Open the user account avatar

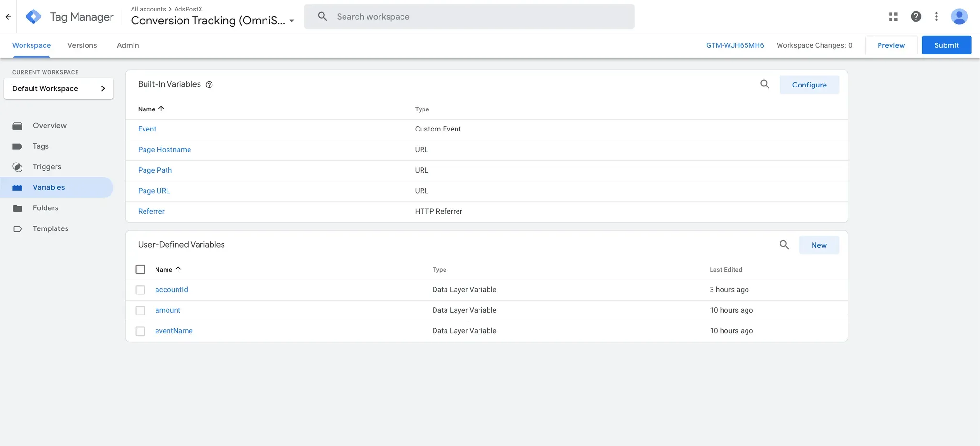click(959, 17)
